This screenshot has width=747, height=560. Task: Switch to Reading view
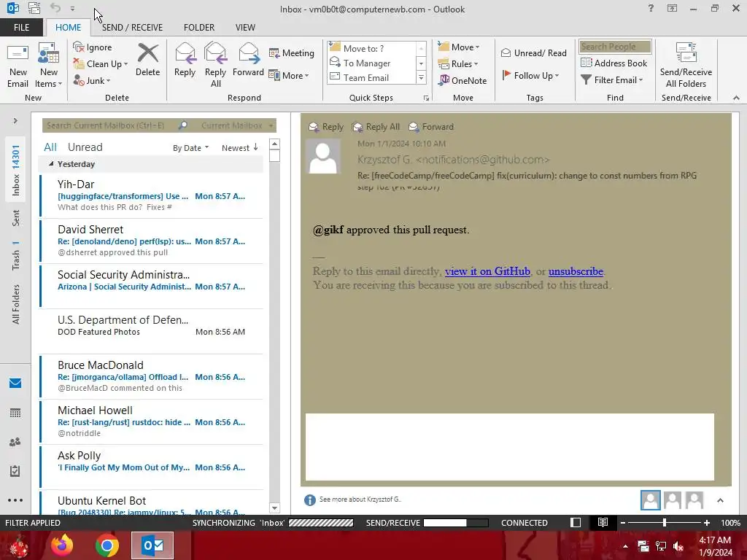[x=603, y=523]
